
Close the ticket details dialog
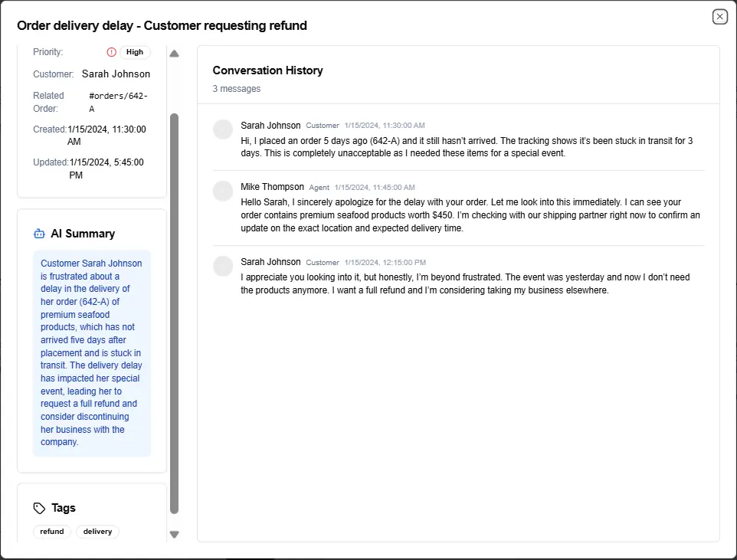[719, 17]
